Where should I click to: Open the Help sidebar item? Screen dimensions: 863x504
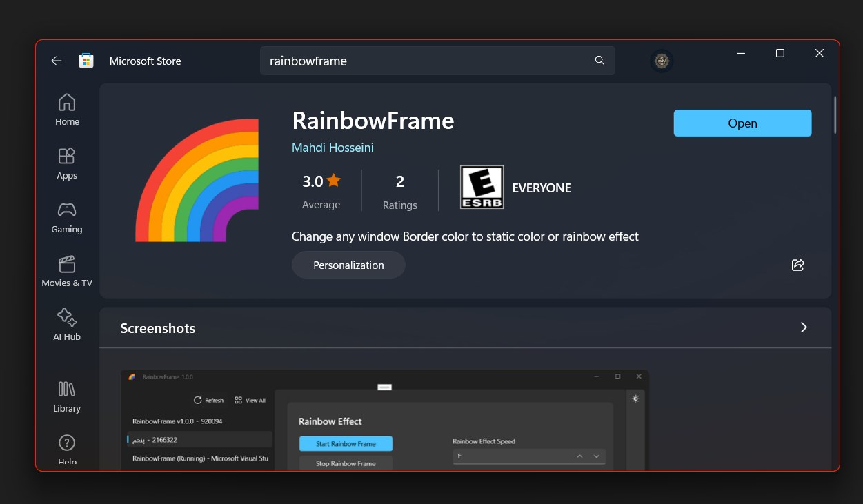(67, 449)
